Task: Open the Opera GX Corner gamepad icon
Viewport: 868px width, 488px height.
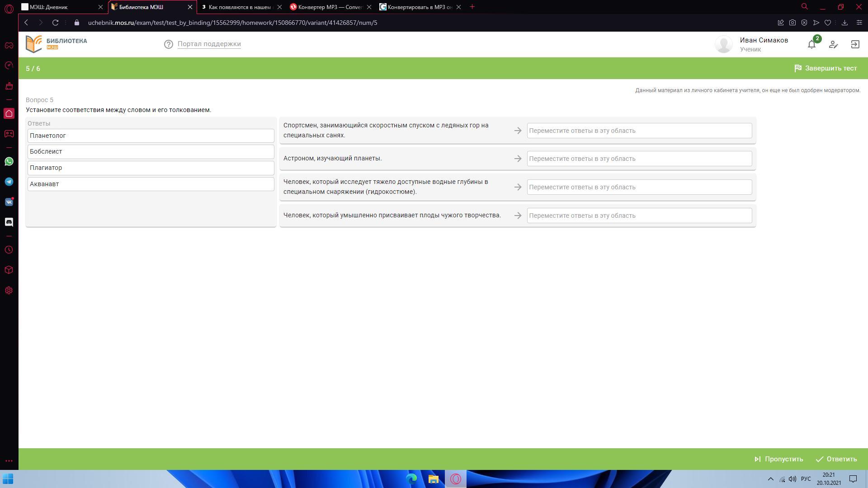Action: click(9, 45)
